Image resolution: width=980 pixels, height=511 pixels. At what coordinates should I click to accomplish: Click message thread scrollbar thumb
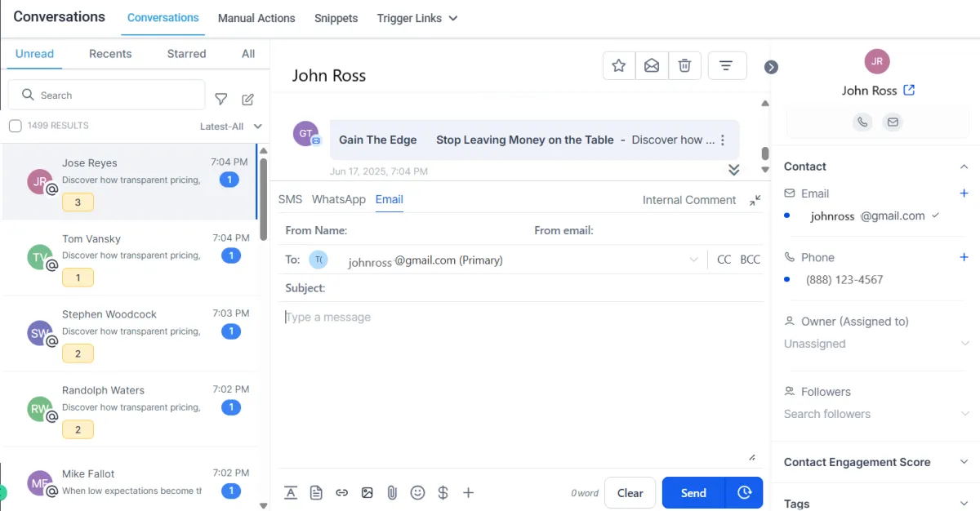click(765, 153)
